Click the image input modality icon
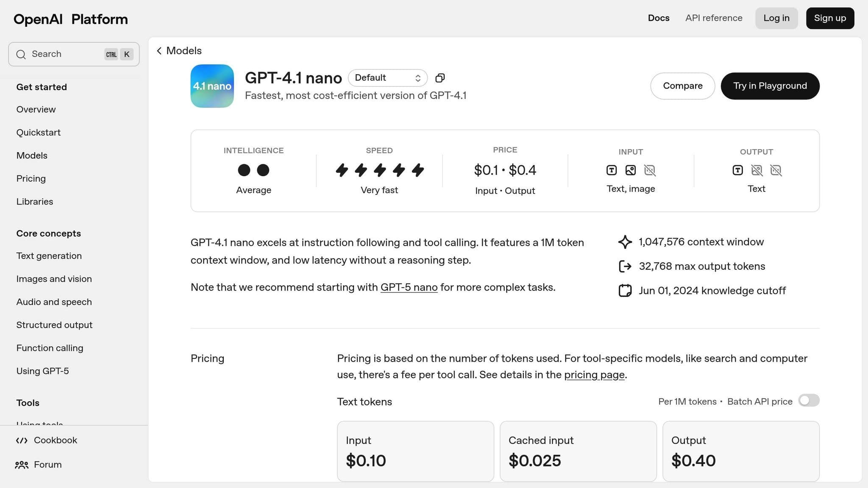 631,170
